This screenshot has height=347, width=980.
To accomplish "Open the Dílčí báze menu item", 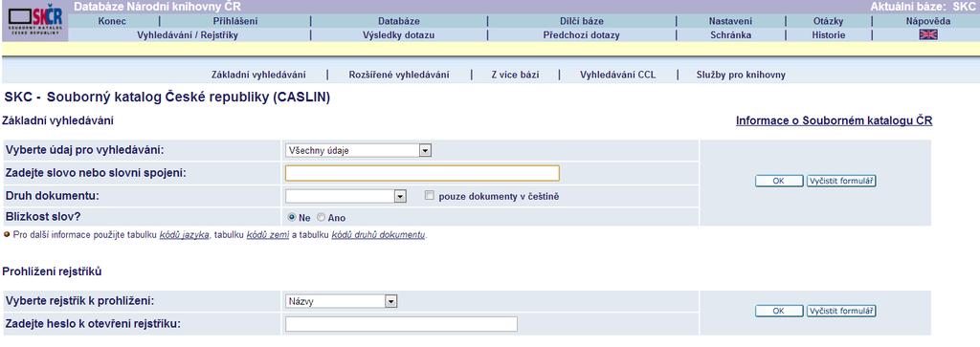I will point(581,21).
